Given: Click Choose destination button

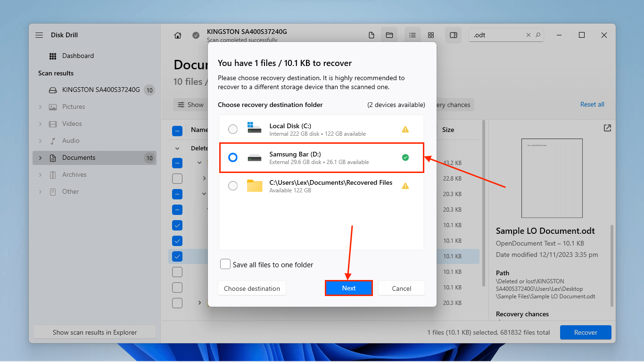Looking at the screenshot, I should point(252,288).
